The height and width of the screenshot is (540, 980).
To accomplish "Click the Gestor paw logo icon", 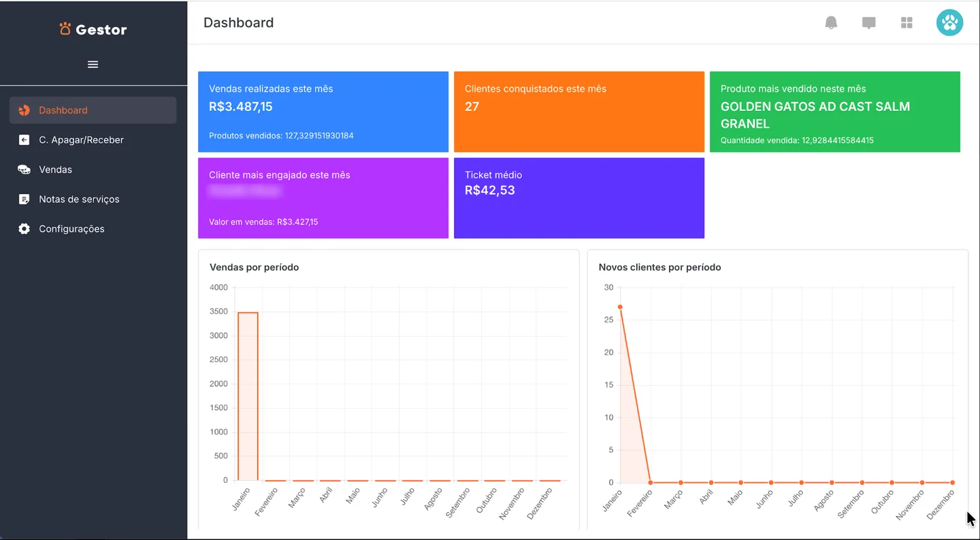I will point(65,29).
